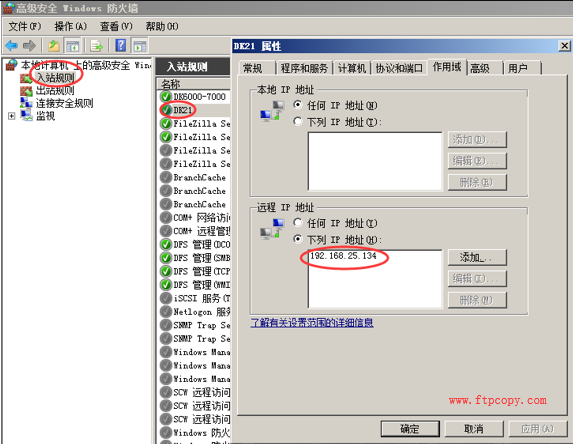Open the 查看(V) menu

(116, 26)
